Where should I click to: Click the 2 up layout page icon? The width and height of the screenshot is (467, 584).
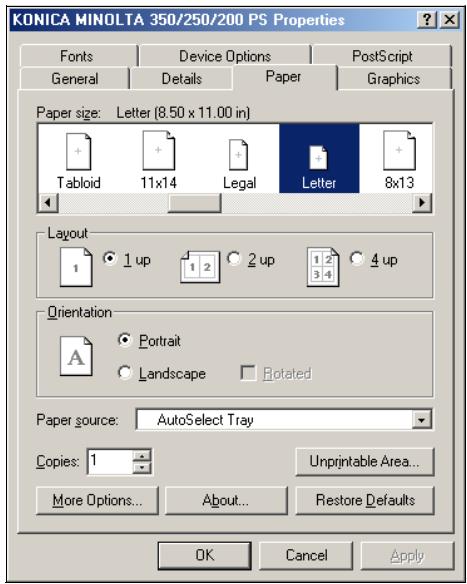(x=200, y=267)
